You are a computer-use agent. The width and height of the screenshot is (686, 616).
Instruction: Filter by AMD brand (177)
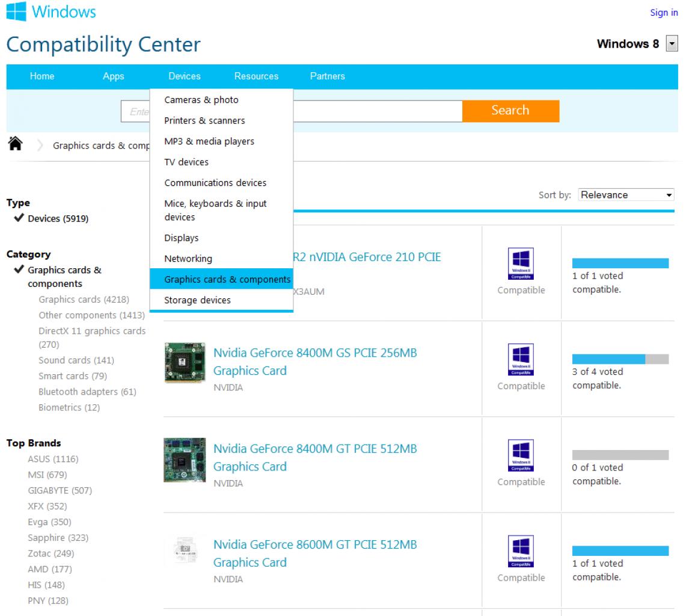[50, 569]
